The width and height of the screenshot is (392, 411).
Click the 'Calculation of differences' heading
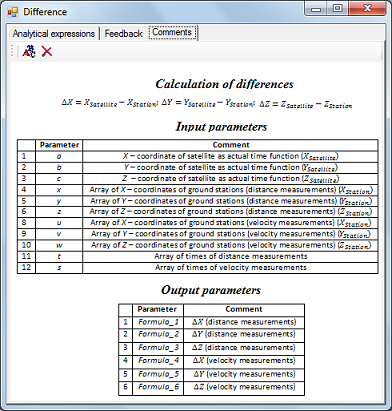(x=225, y=84)
